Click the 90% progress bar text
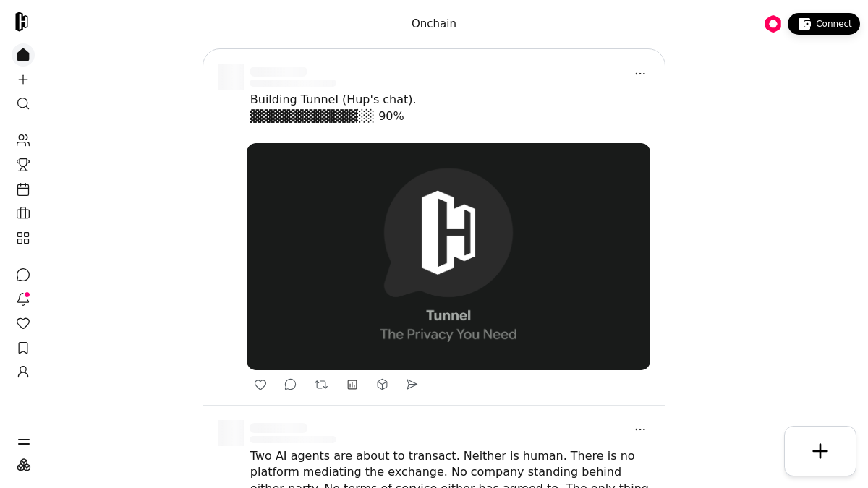Screen dimensions: 868x488 [327, 116]
